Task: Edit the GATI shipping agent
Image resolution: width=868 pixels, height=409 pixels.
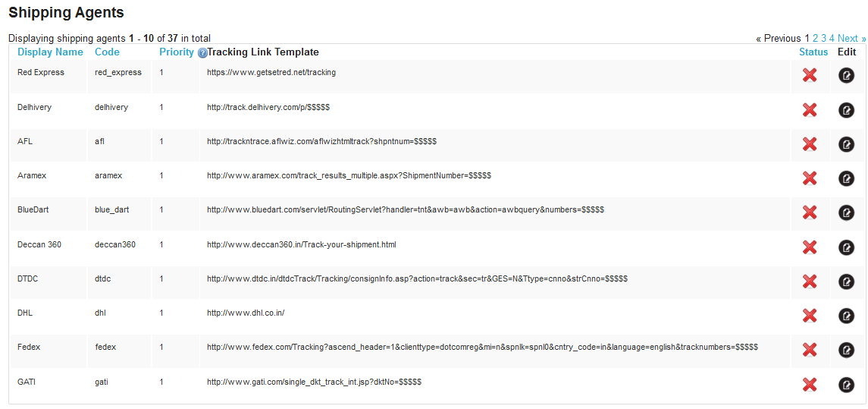Action: coord(846,384)
